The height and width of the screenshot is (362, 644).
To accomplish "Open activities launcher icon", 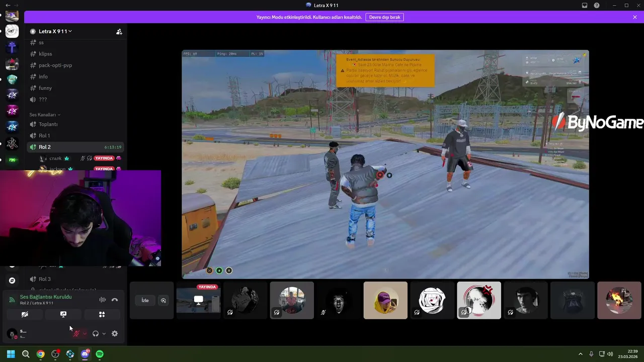I will click(102, 314).
